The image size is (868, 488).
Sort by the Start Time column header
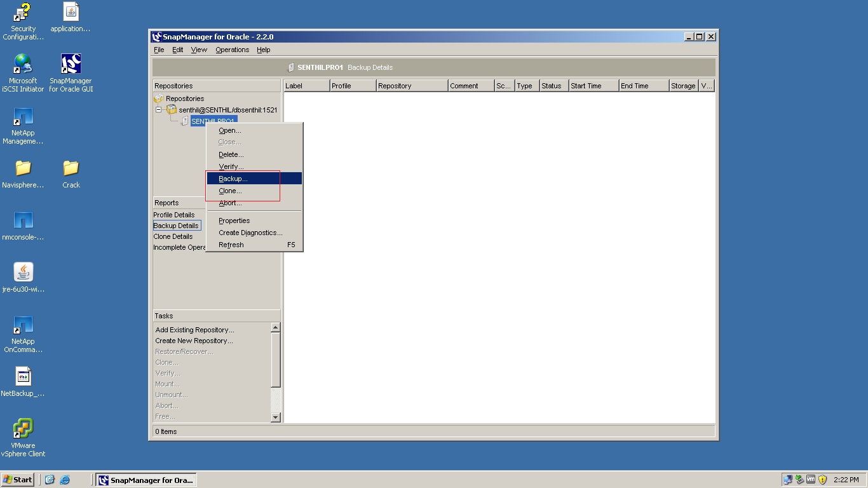593,86
